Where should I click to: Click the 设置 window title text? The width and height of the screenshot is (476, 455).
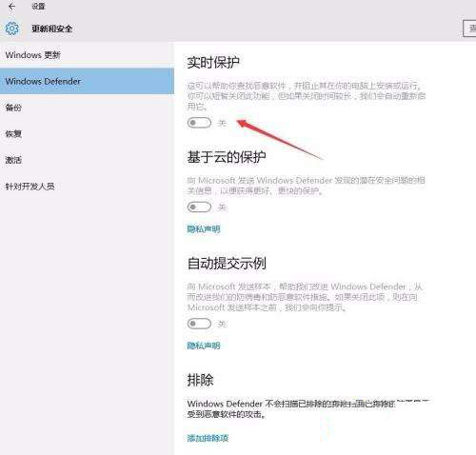[x=38, y=7]
